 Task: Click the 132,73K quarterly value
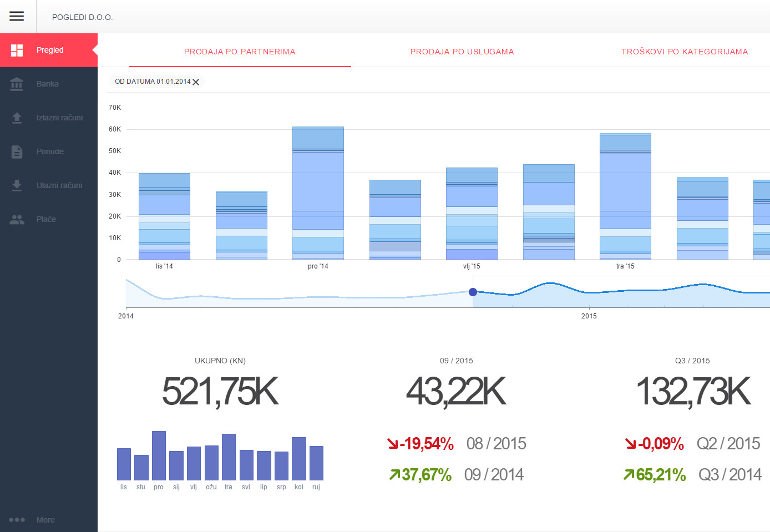[693, 391]
